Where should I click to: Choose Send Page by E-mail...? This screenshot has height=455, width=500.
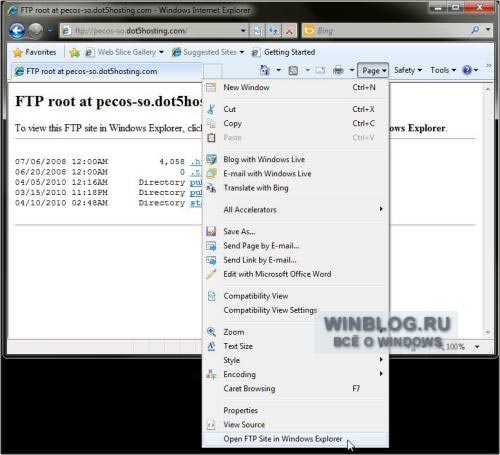click(295, 246)
